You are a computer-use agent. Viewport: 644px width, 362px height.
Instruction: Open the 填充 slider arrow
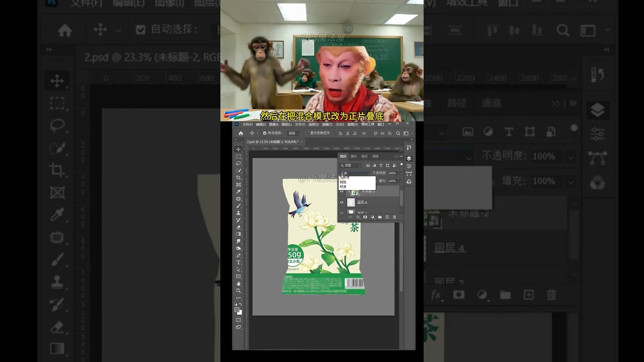click(x=400, y=181)
